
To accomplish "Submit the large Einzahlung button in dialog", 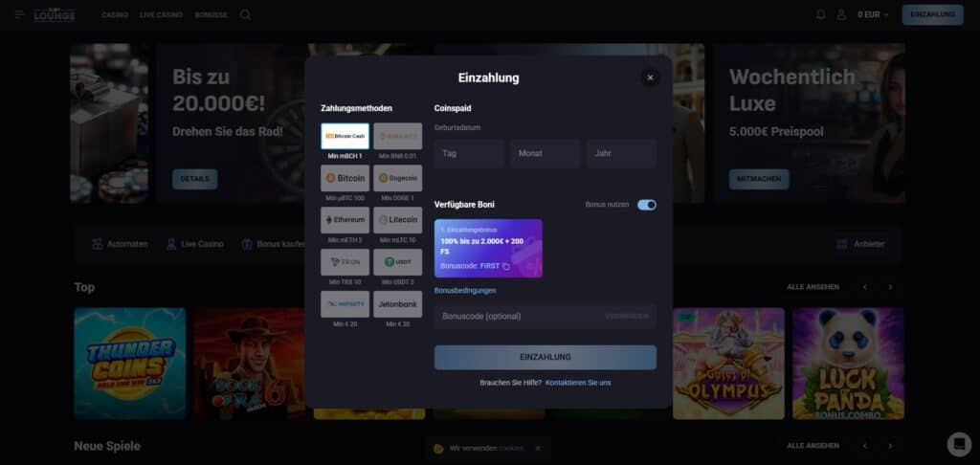I will tap(545, 358).
